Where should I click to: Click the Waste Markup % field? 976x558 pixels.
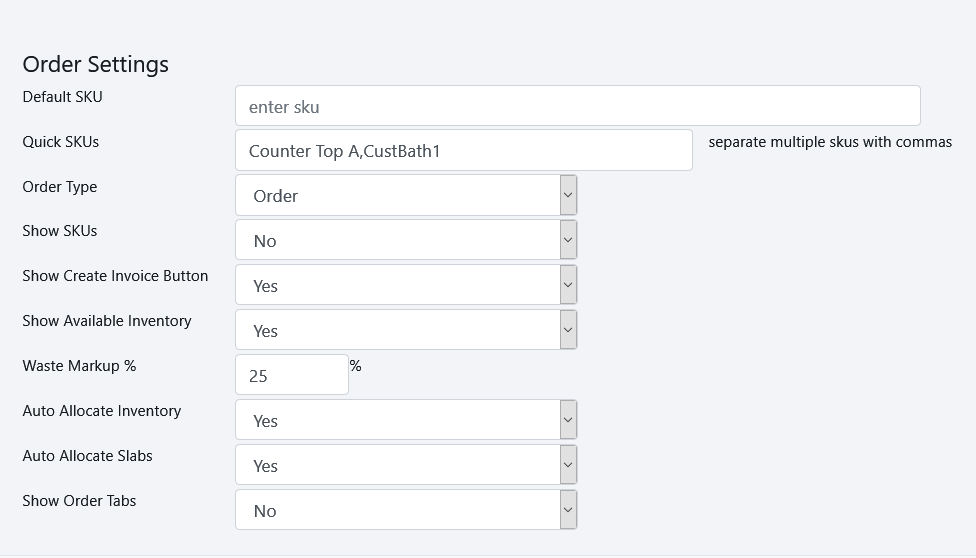point(291,376)
